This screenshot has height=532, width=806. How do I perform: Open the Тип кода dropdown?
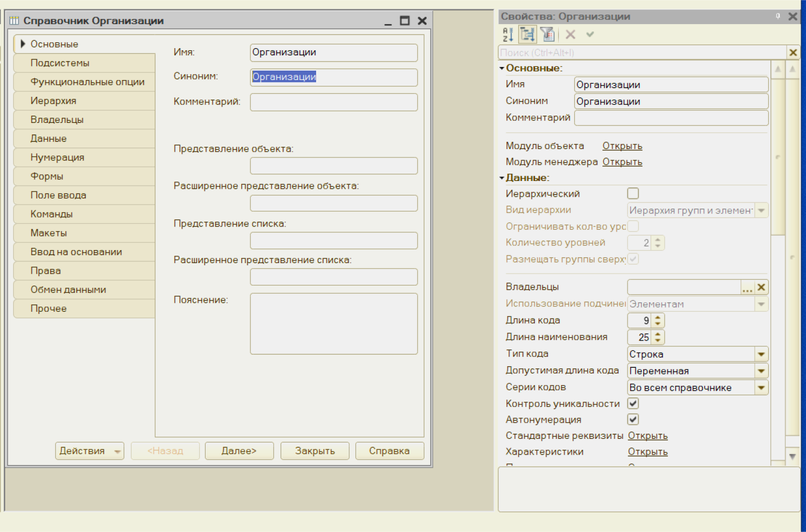(x=761, y=354)
